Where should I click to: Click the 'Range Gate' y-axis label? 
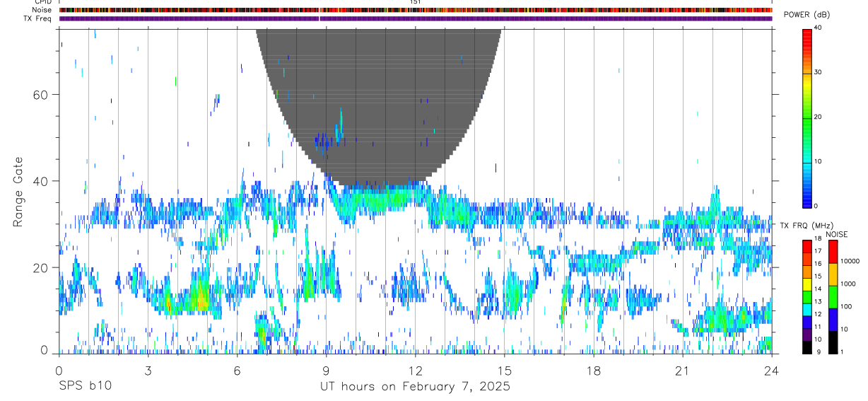click(x=19, y=191)
